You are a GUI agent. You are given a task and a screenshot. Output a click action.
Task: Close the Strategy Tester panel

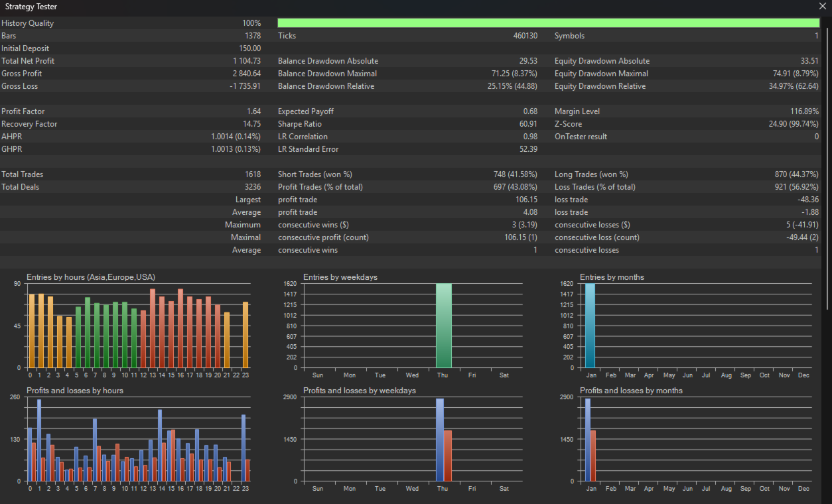(823, 7)
